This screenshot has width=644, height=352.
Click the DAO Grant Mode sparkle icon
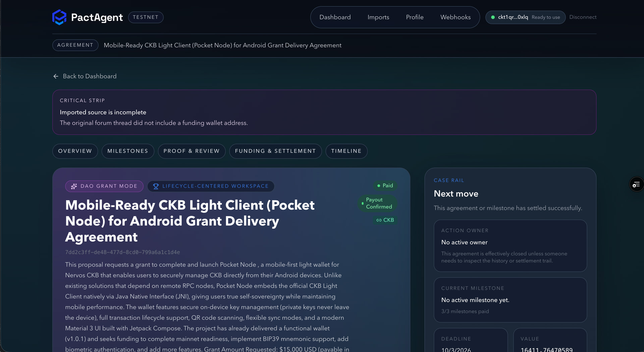tap(74, 186)
